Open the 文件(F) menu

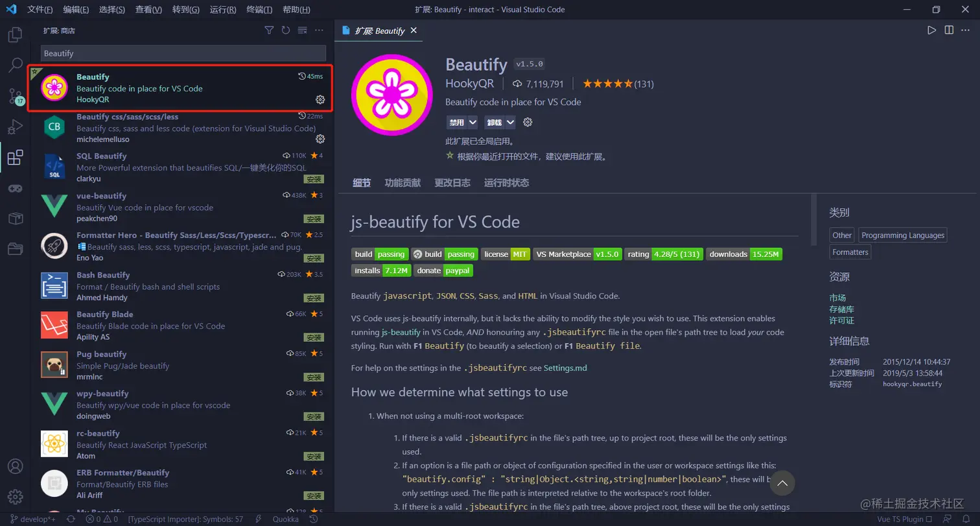coord(40,10)
